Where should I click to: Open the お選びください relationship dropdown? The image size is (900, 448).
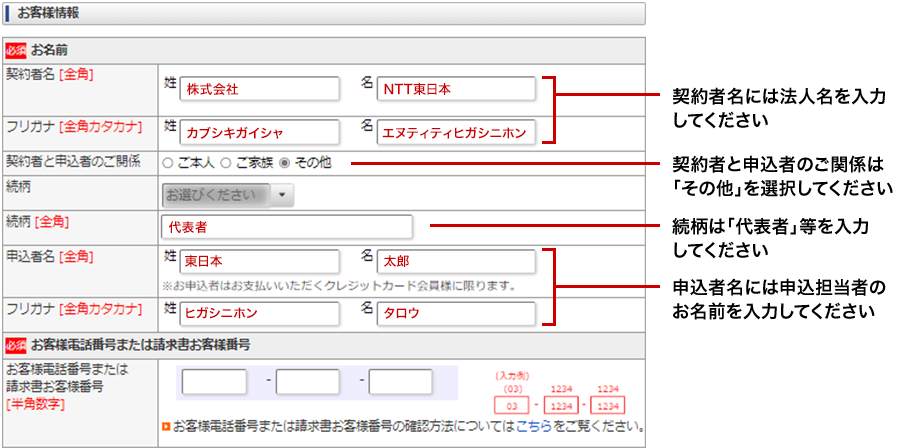pyautogui.click(x=227, y=194)
